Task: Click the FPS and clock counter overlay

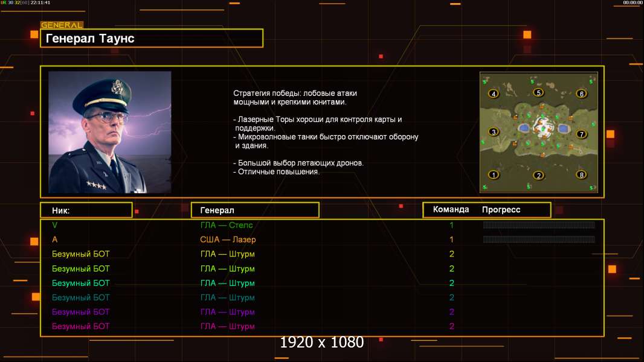Action: coord(25,2)
